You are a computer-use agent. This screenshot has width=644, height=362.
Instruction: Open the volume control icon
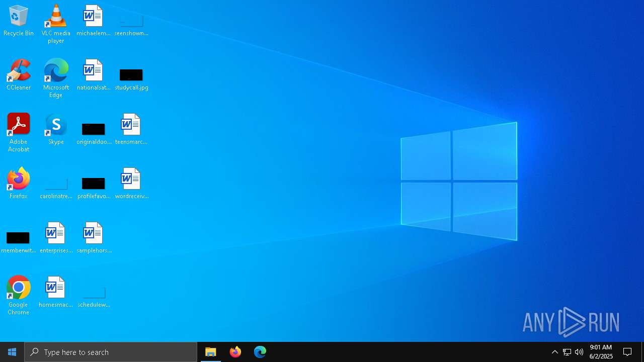pyautogui.click(x=579, y=352)
